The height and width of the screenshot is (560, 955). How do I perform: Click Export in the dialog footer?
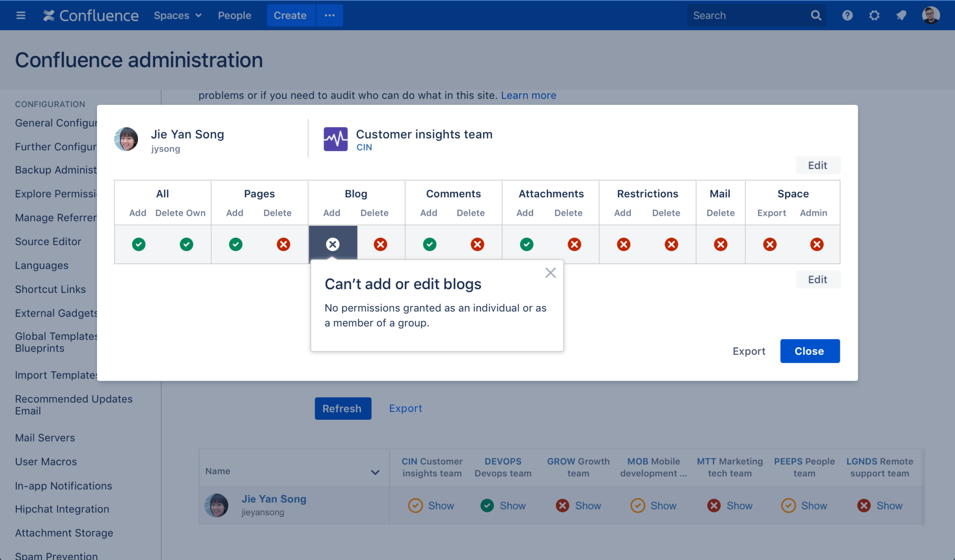coord(749,351)
